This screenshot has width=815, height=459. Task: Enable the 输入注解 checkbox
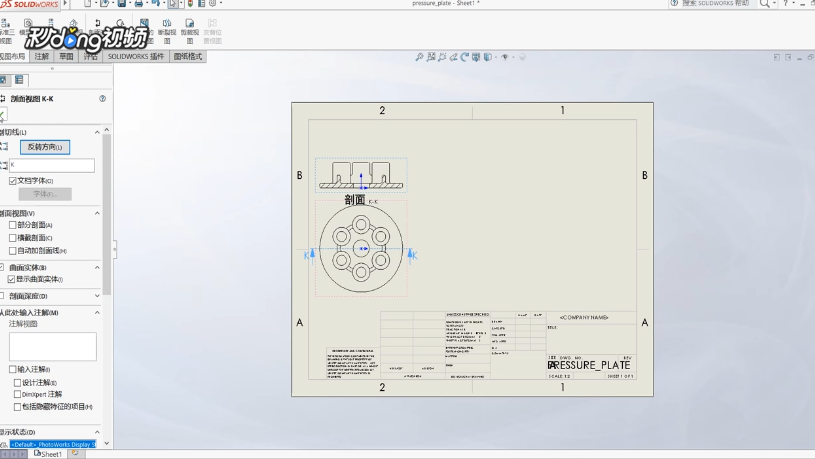[12, 369]
